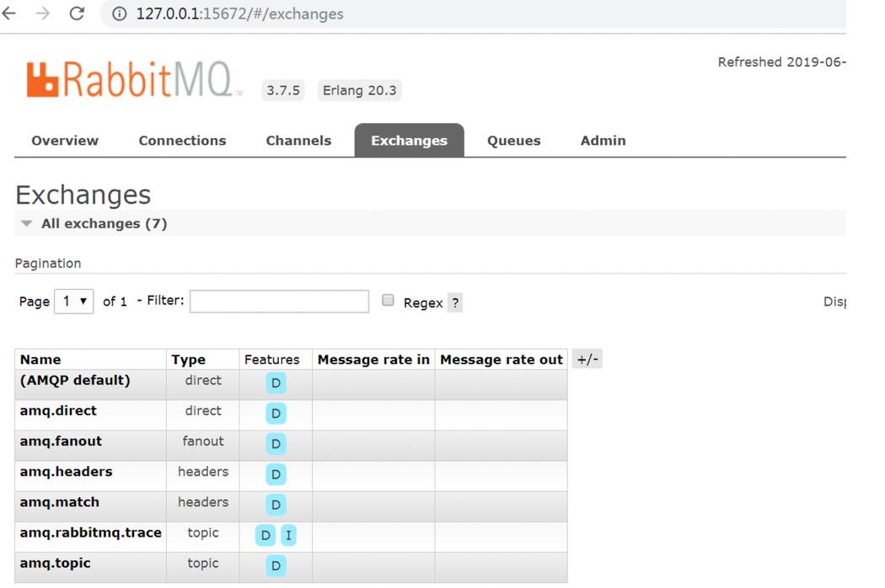885x588 pixels.
Task: Select the Exchanges tab
Action: coord(409,141)
